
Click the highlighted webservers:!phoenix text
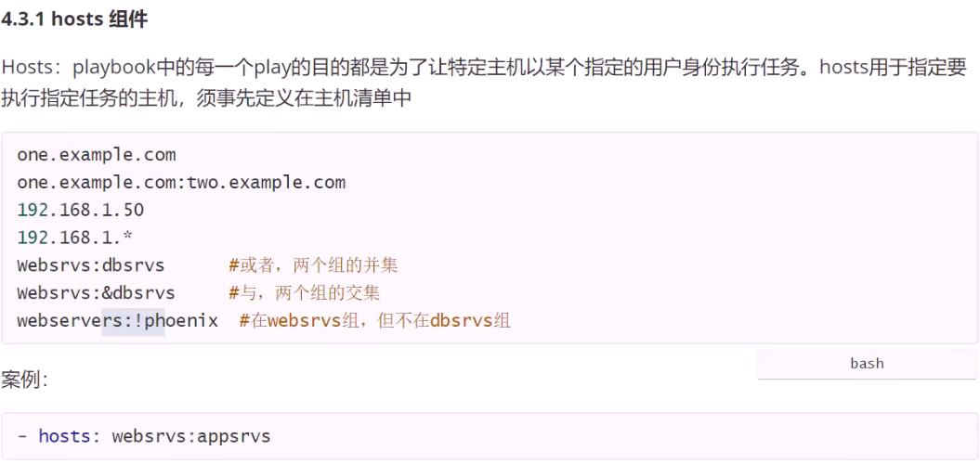tap(117, 321)
